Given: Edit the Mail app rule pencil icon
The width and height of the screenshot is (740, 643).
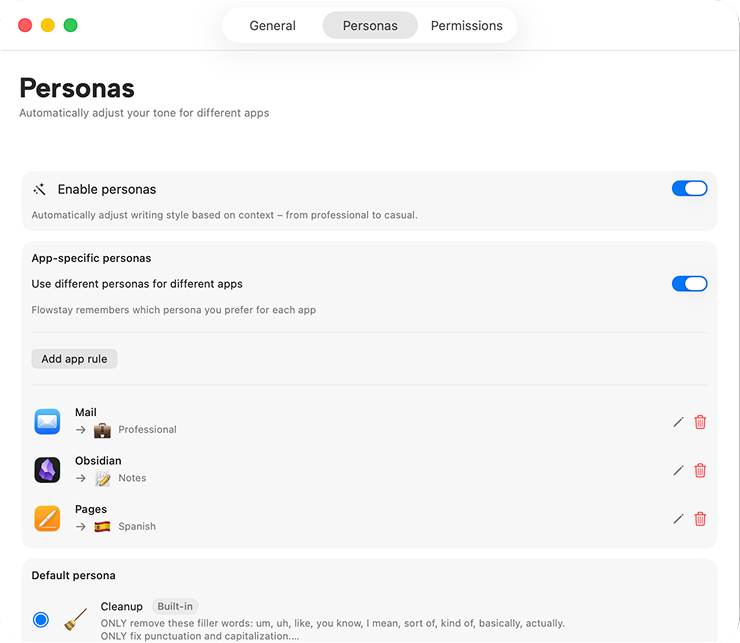Looking at the screenshot, I should coord(678,422).
